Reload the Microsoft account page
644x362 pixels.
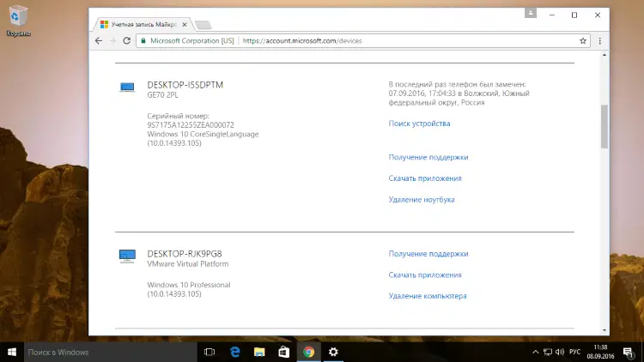click(x=127, y=40)
